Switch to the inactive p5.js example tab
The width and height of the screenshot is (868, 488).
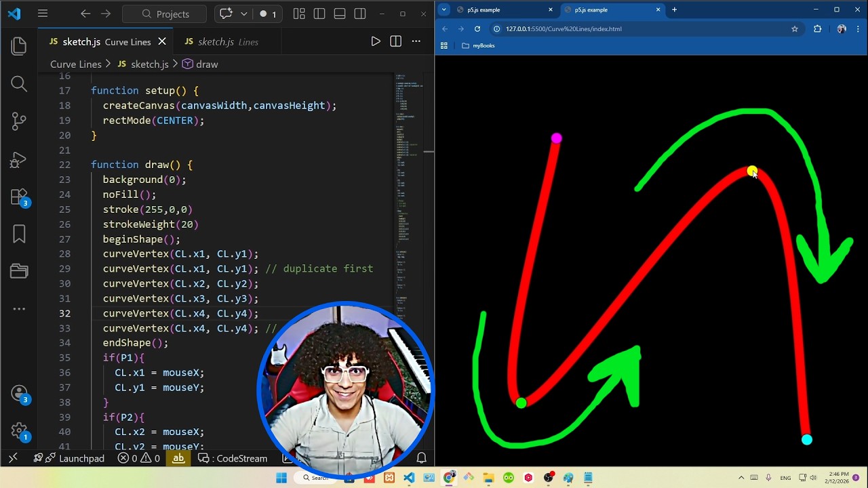(503, 9)
